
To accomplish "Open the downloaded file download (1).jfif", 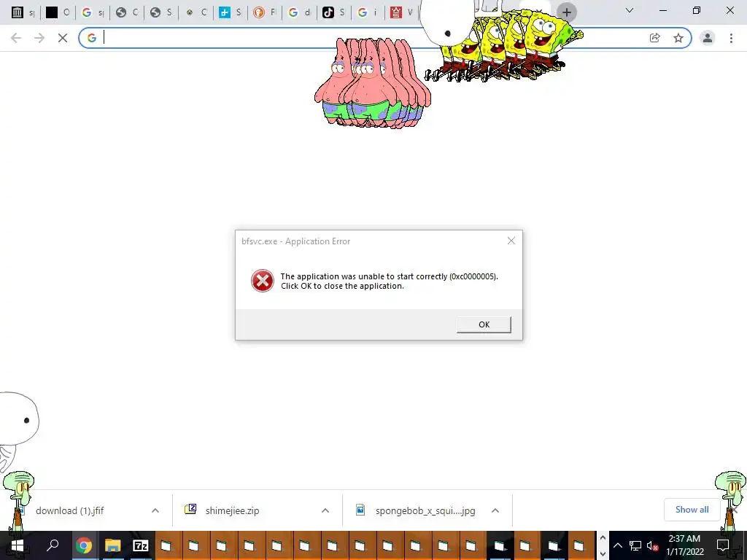I will click(70, 510).
